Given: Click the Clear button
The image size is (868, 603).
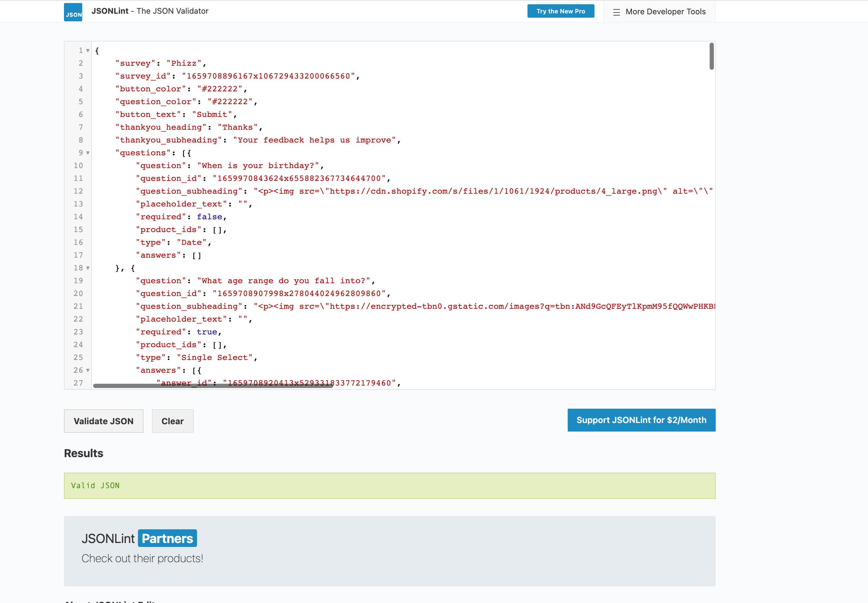Looking at the screenshot, I should click(x=172, y=421).
